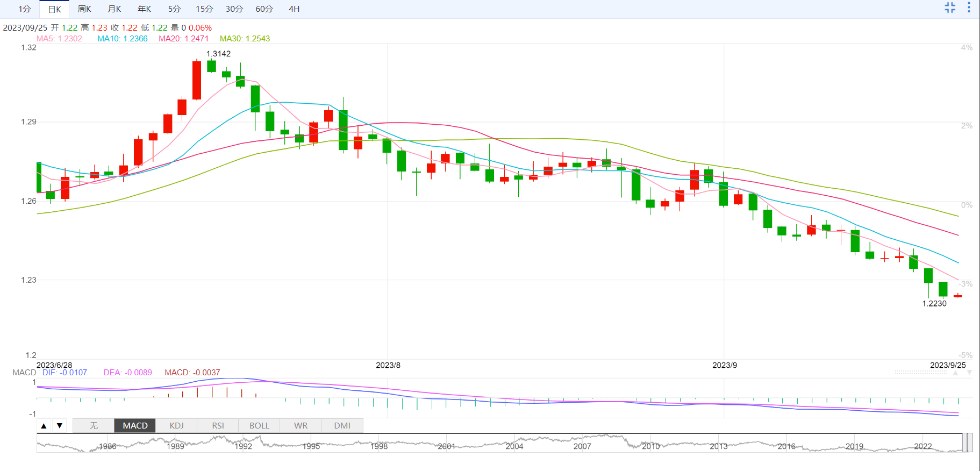Select the 5分 timeframe tab

(x=174, y=9)
